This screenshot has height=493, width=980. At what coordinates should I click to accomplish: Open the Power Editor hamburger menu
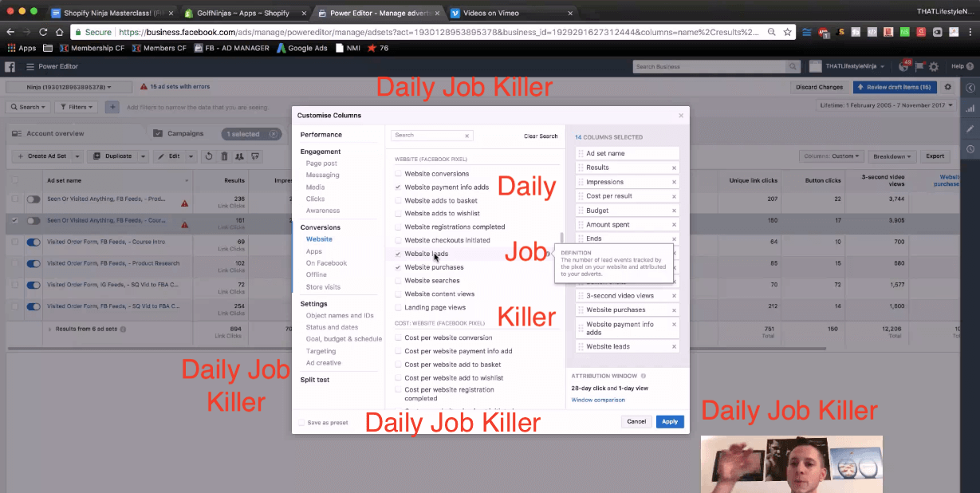[30, 67]
